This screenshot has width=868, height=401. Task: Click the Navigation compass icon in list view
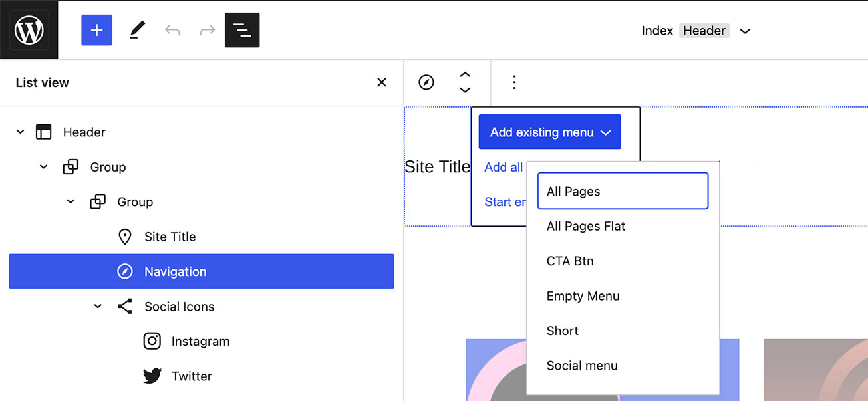(x=124, y=271)
